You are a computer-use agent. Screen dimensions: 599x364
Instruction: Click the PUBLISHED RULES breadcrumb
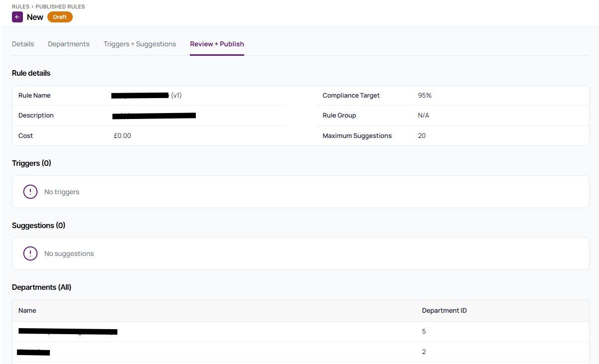(x=60, y=6)
